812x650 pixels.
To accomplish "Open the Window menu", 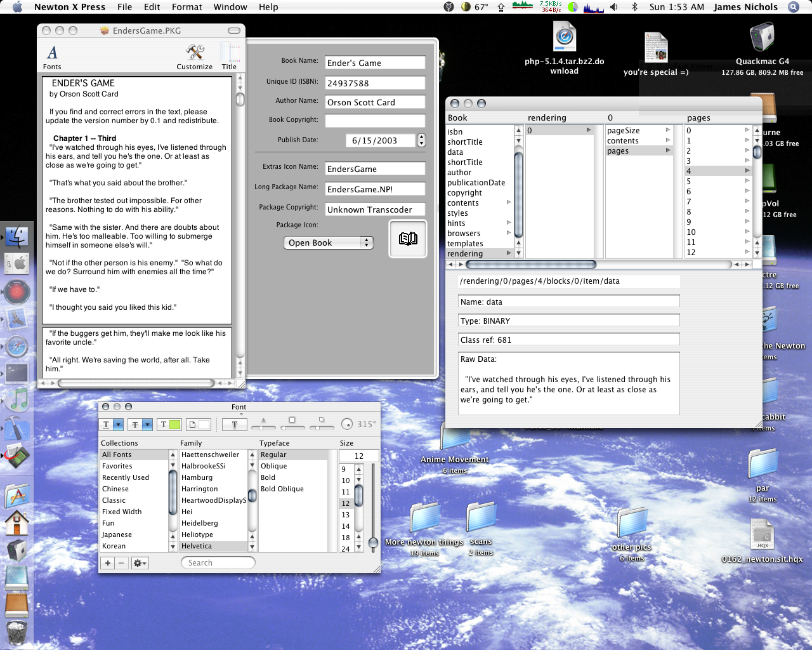I will click(230, 7).
